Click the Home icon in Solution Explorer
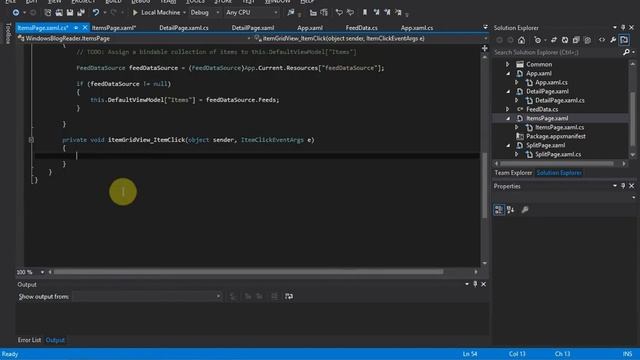Viewport: 640px width, 360px height. click(x=521, y=40)
